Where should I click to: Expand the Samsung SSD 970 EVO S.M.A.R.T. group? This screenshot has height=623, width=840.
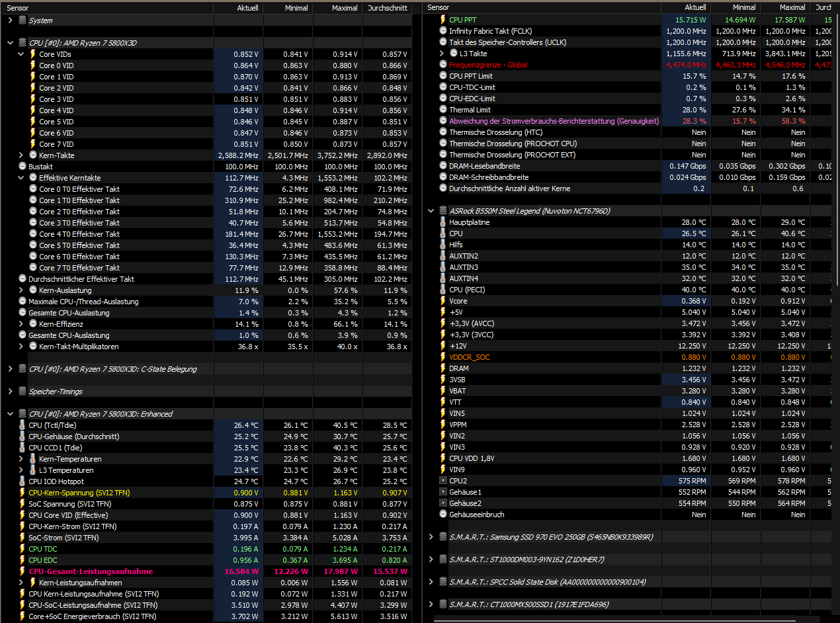tap(431, 537)
